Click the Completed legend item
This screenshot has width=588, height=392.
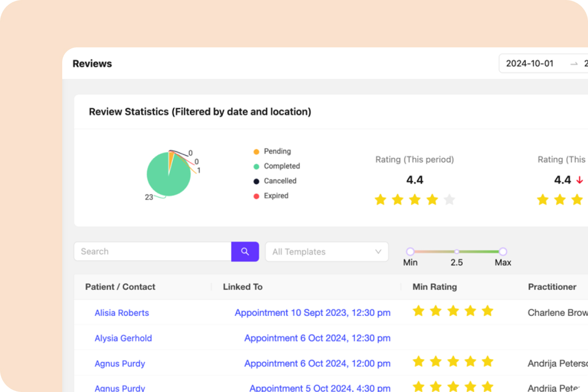(x=277, y=166)
